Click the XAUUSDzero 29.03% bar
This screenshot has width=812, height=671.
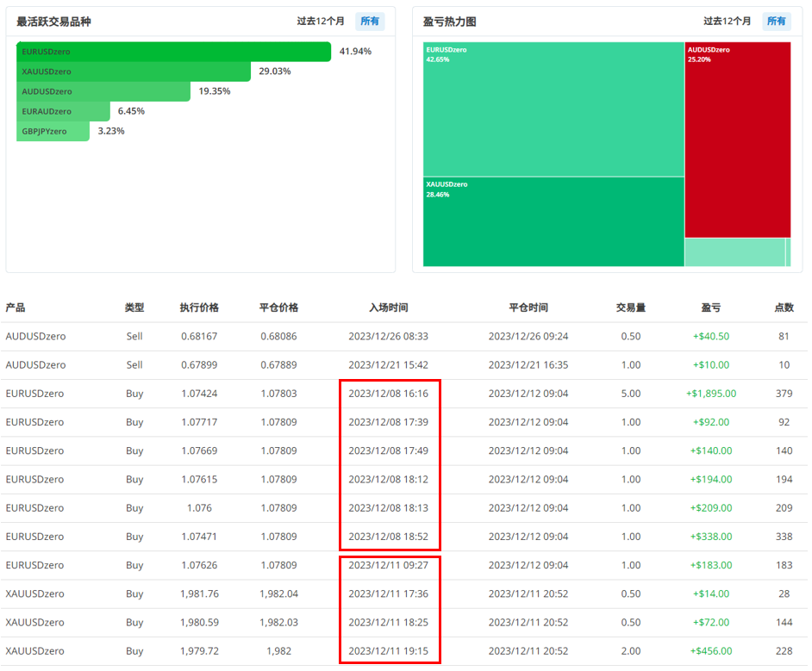tap(134, 71)
